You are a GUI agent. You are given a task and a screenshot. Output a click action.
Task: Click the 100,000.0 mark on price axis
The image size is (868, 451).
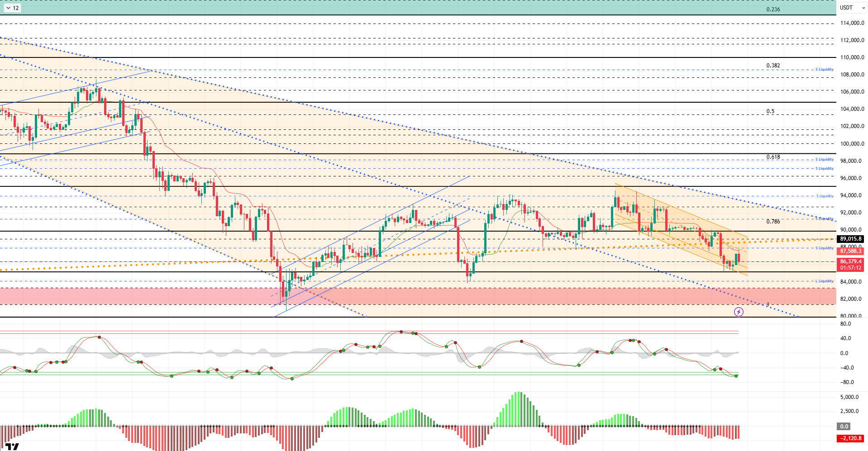[x=852, y=144]
